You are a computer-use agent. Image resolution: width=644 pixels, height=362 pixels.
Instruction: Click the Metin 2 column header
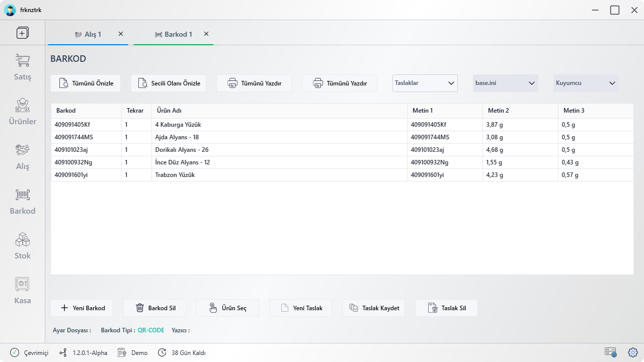[521, 111]
